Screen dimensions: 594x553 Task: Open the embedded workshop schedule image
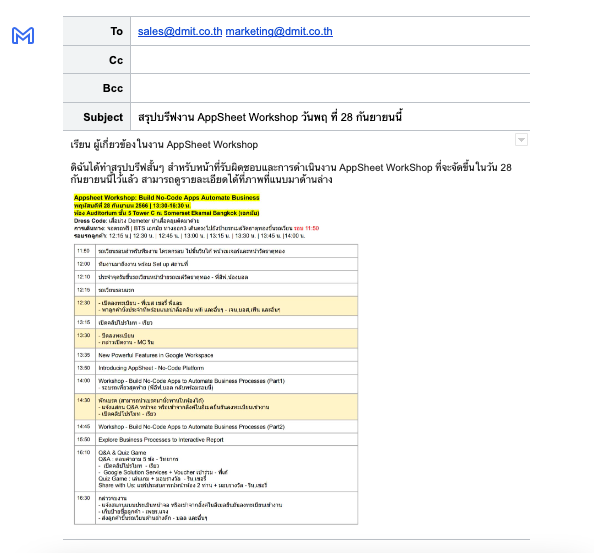pos(216,359)
